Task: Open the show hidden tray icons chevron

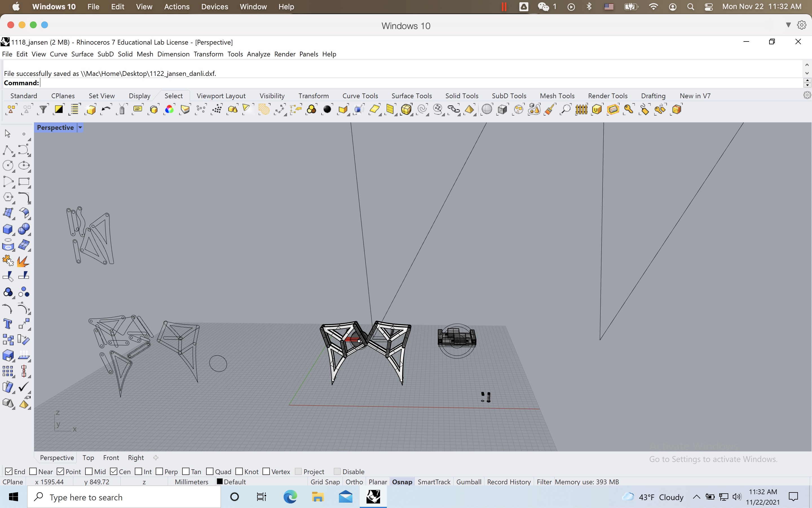Action: (x=696, y=497)
